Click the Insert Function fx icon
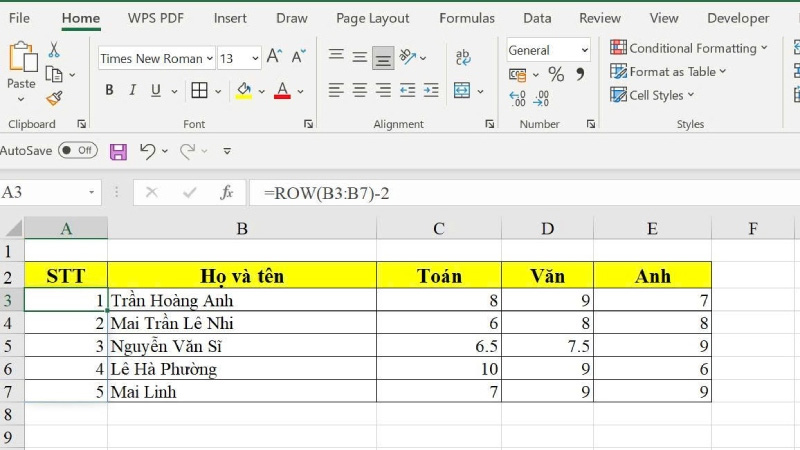 (227, 192)
